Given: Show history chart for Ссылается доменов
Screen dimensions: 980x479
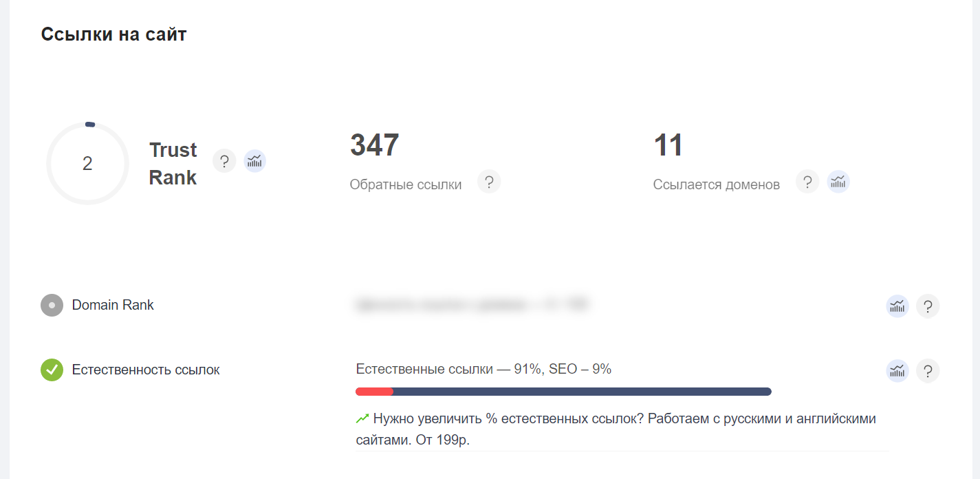Looking at the screenshot, I should [838, 182].
